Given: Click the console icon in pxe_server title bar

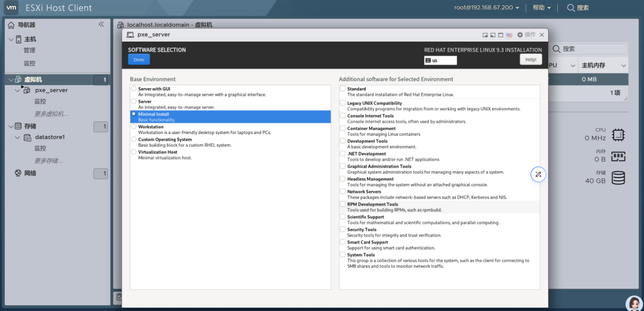Looking at the screenshot, I should (130, 35).
